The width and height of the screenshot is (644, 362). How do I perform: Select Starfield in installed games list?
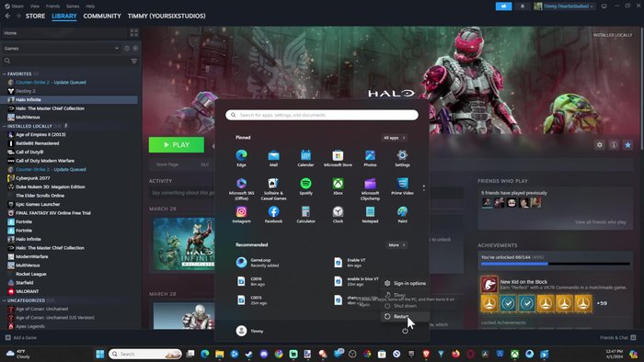[24, 283]
